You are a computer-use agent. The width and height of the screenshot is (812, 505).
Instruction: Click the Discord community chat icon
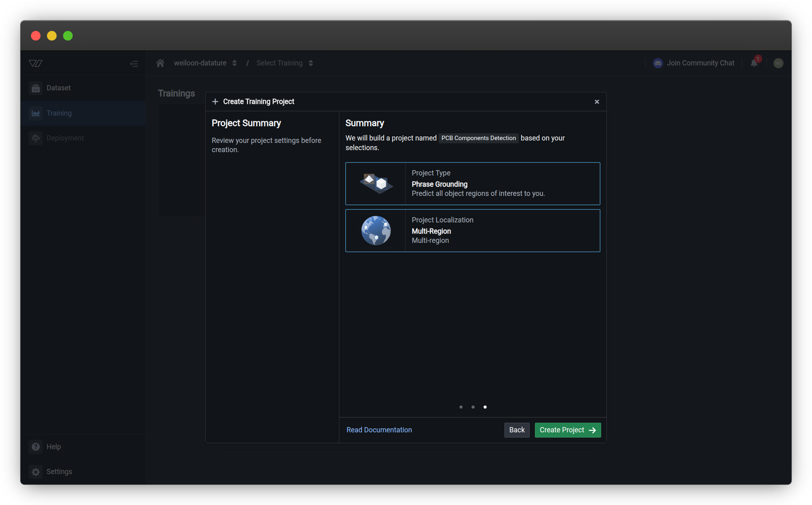(x=658, y=63)
